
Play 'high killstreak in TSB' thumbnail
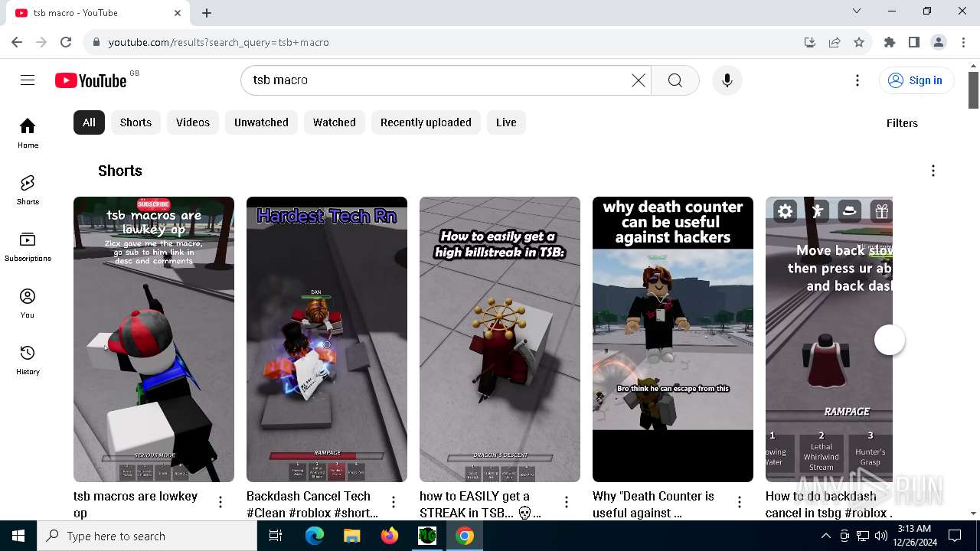click(500, 339)
